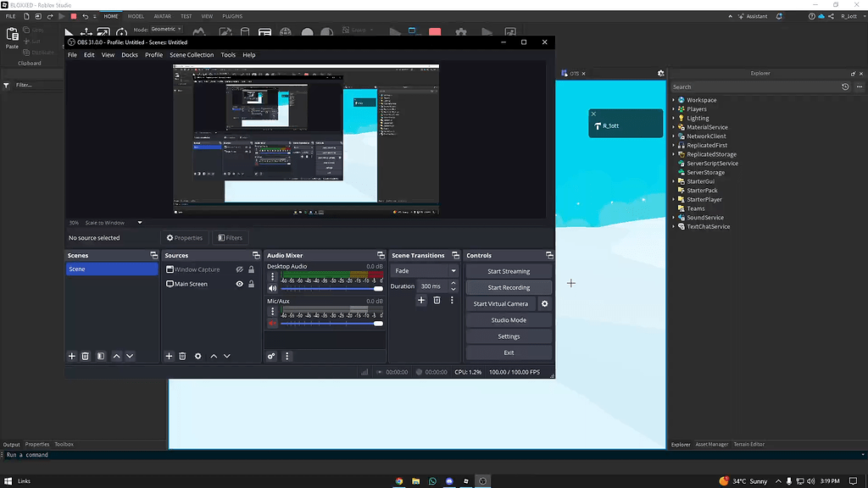Viewport: 868px width, 488px height.
Task: Undock the Scene Transitions panel
Action: coord(455,255)
